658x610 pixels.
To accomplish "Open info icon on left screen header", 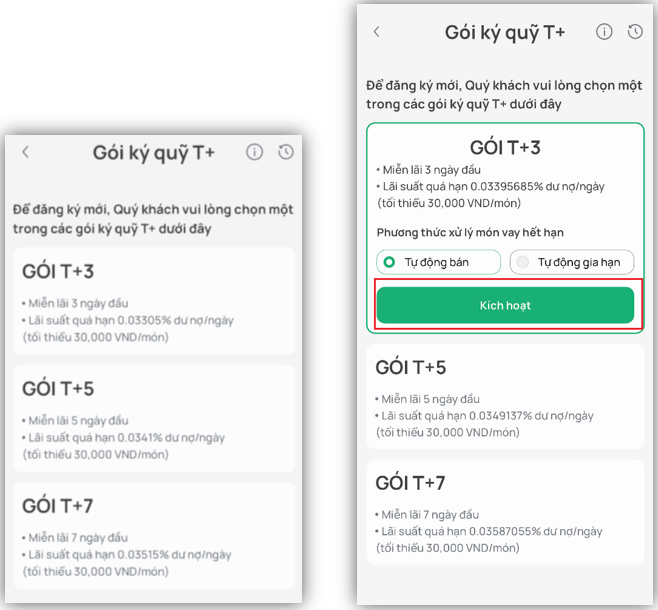I will [254, 152].
